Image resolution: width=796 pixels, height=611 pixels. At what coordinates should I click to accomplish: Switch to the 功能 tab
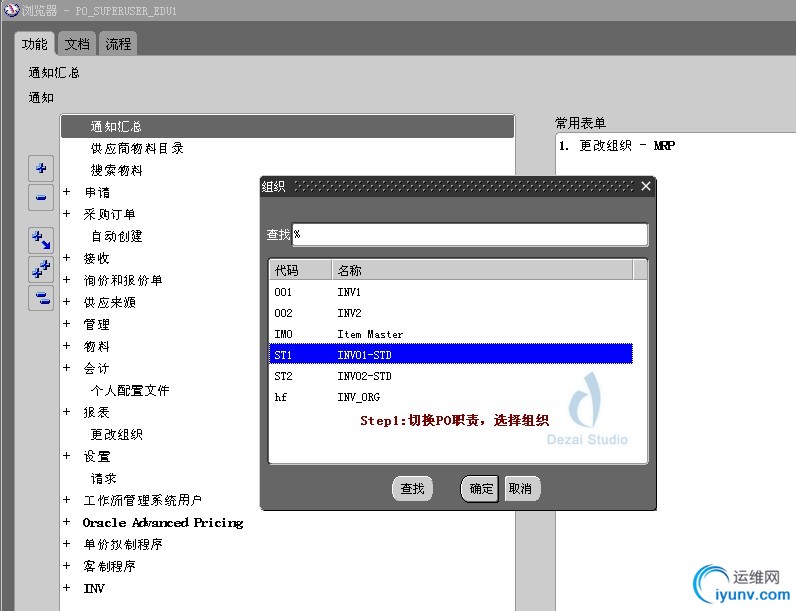click(35, 44)
